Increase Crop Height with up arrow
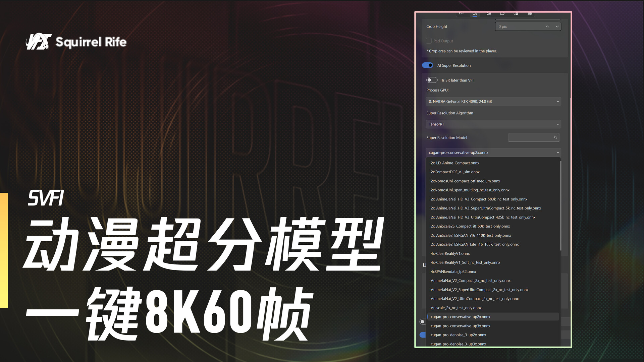The height and width of the screenshot is (362, 644). click(547, 26)
